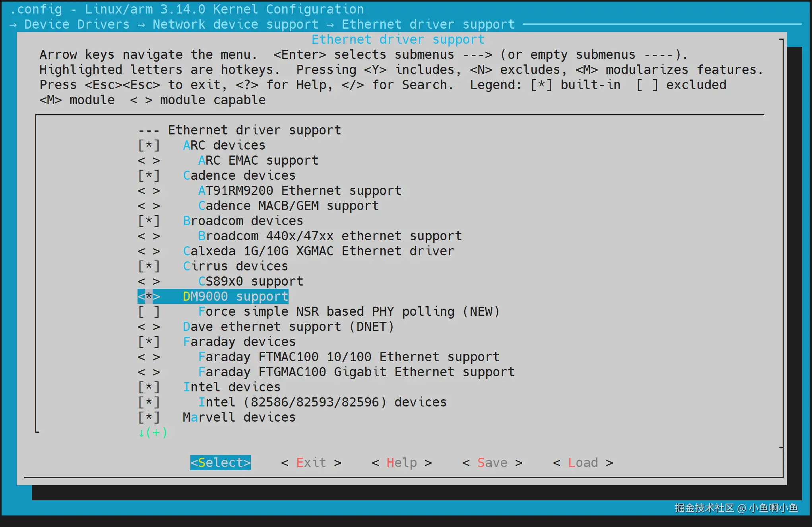This screenshot has width=812, height=527.
Task: Toggle the Marvell devices checkbox
Action: pos(149,417)
